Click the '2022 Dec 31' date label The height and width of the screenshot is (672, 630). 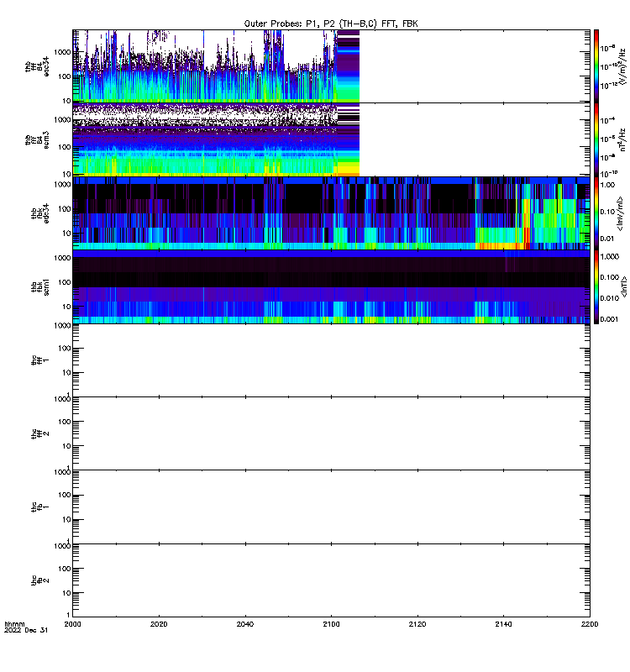coord(26,631)
